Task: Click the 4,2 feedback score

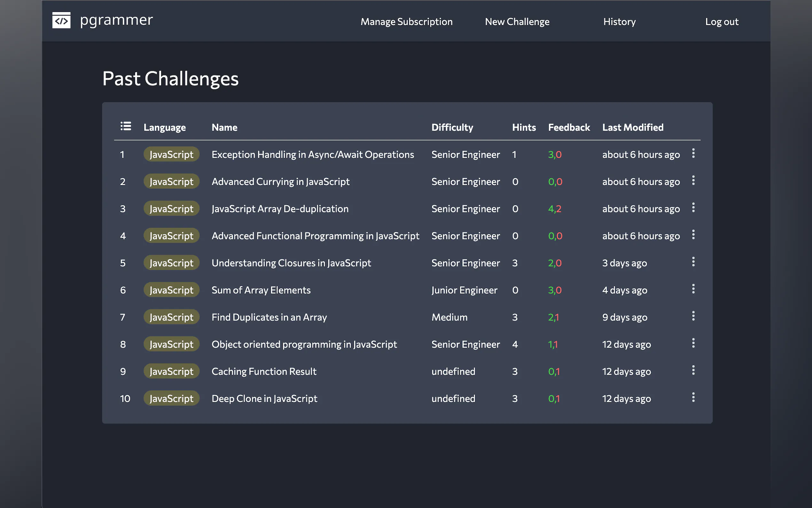Action: pos(555,209)
